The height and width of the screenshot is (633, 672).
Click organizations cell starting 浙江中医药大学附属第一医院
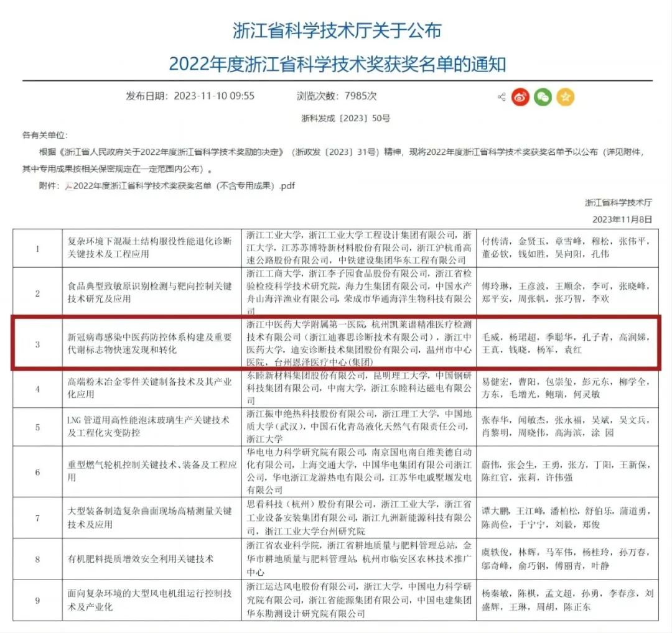coord(359,343)
